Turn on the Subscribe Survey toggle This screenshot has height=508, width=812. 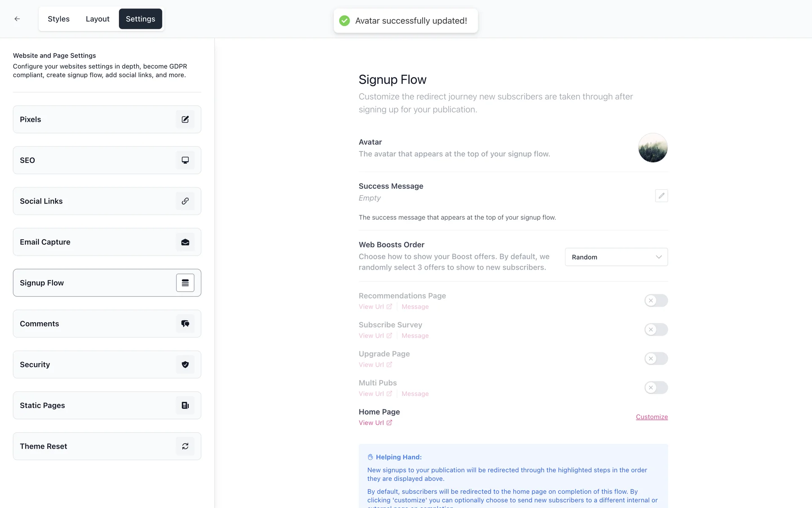coord(656,329)
